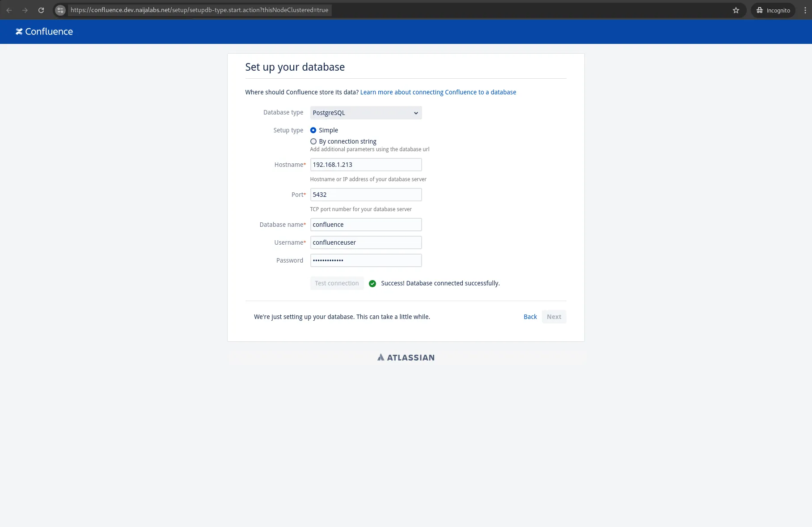Click the Atlassian logo in footer

[406, 357]
